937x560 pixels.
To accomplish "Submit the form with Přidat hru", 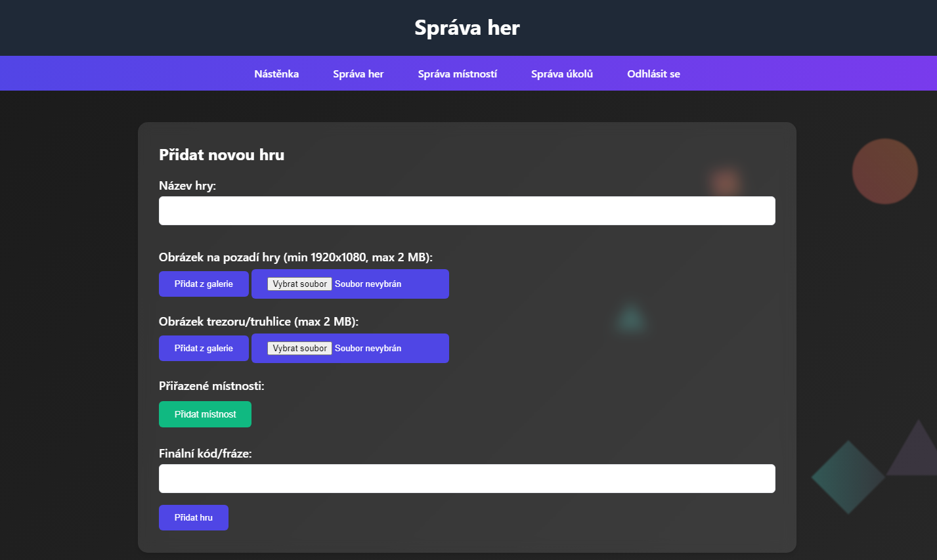I will [193, 517].
